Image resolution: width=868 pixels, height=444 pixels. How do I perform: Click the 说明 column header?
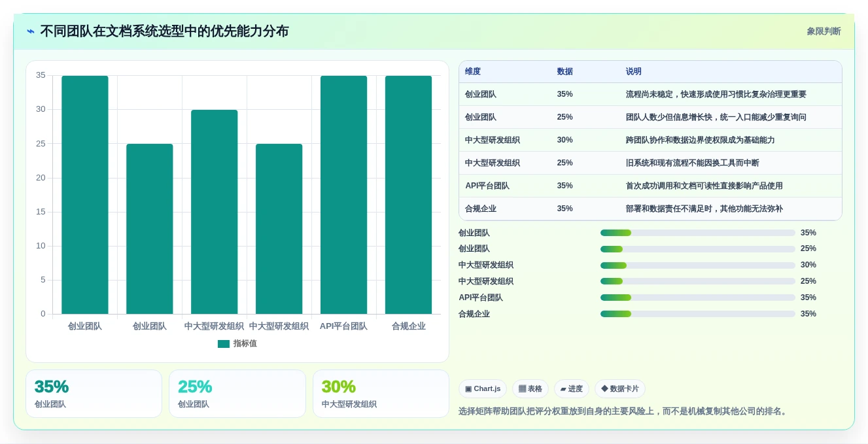tap(634, 72)
